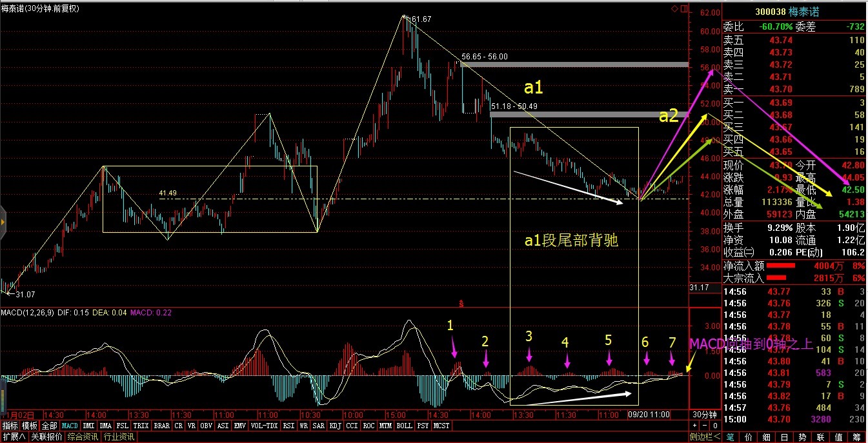Click the left-edge panel collapse handle
This screenshot has width=868, height=443.
[x=3, y=222]
